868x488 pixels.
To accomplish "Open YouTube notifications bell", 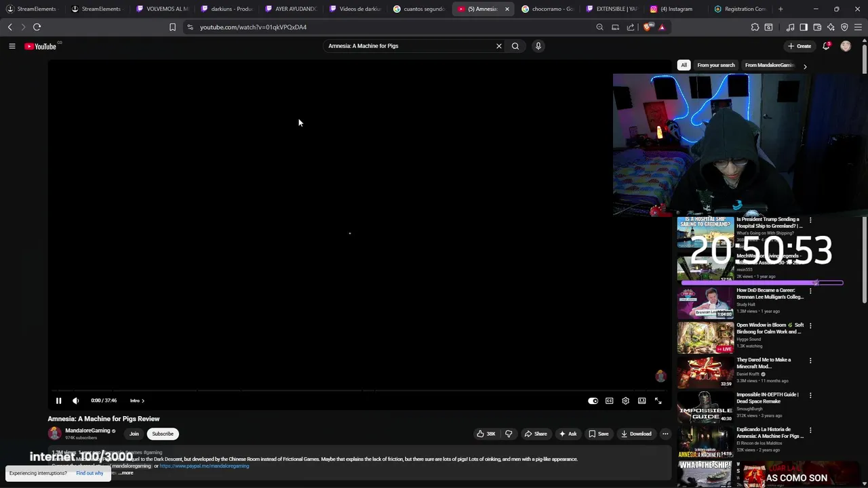I will pos(826,46).
